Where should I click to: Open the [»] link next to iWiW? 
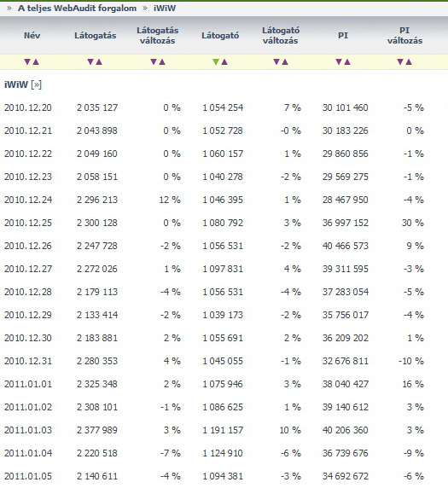click(37, 84)
